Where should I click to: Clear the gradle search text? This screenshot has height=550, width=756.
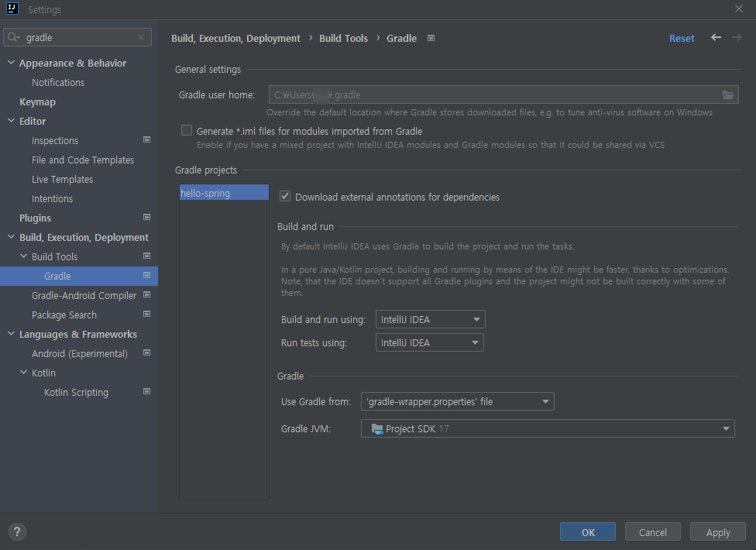coord(141,38)
